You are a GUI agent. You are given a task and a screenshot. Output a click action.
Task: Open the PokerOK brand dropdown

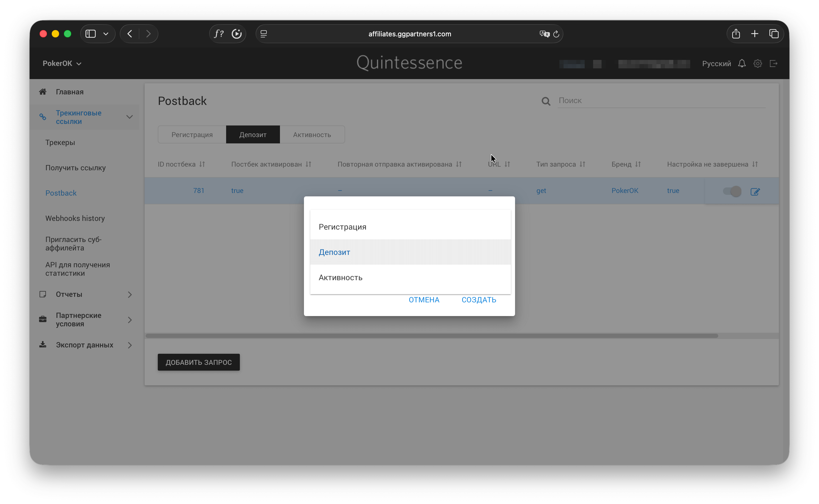tap(62, 63)
